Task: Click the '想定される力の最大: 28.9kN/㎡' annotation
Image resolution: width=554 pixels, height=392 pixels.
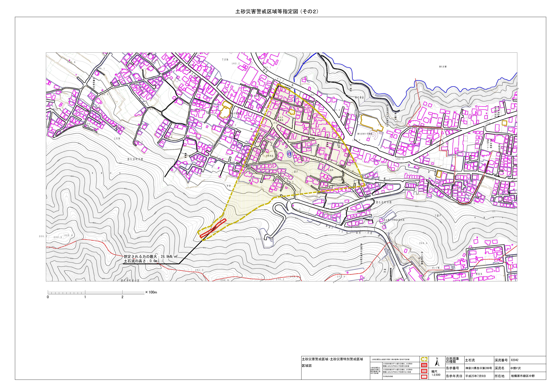Action: point(151,257)
